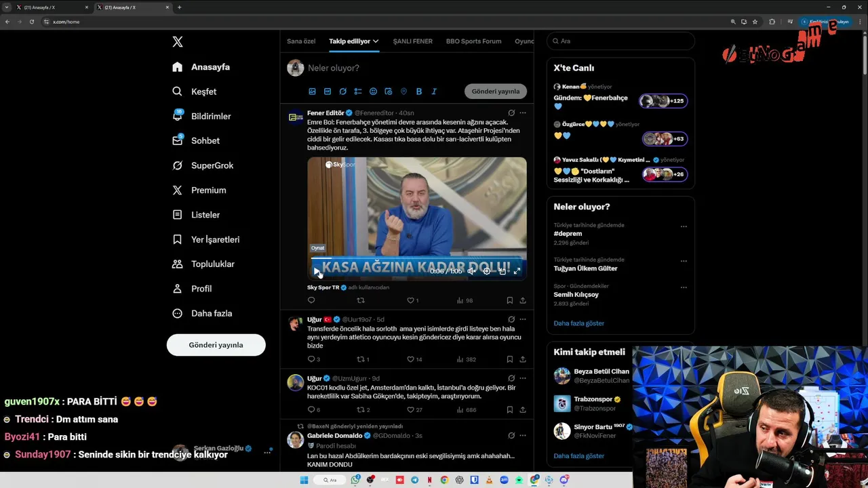Open WhatsApp from the taskbar
Image resolution: width=868 pixels, height=488 pixels.
pyautogui.click(x=355, y=480)
